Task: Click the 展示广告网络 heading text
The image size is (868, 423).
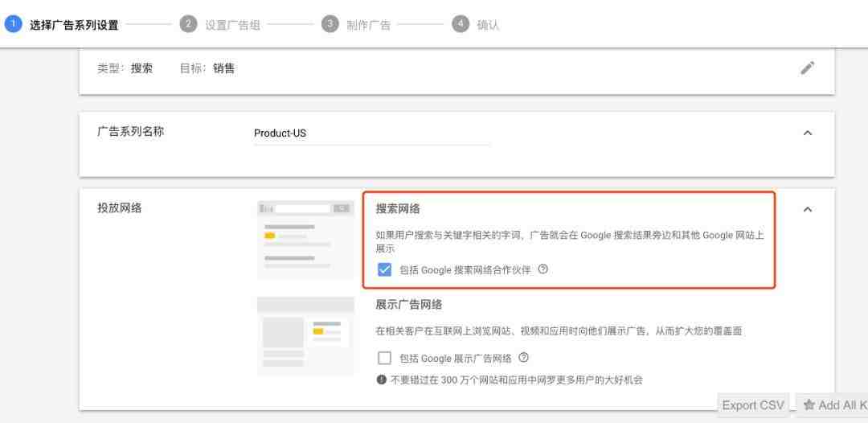Action: point(409,305)
